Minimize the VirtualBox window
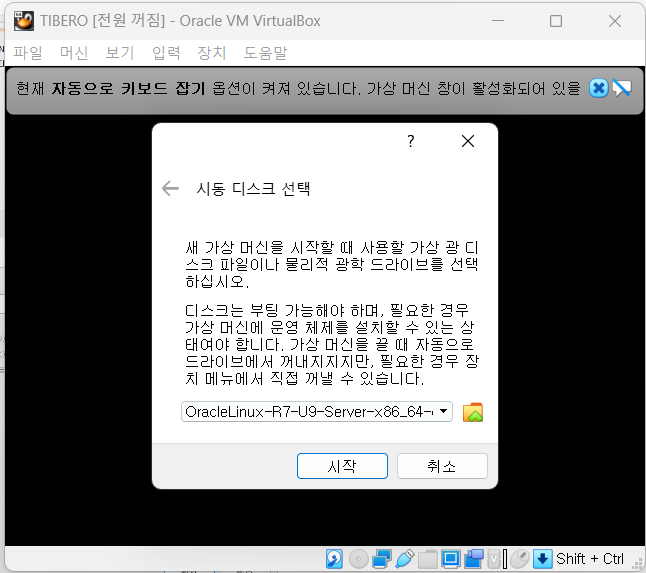 [498, 21]
